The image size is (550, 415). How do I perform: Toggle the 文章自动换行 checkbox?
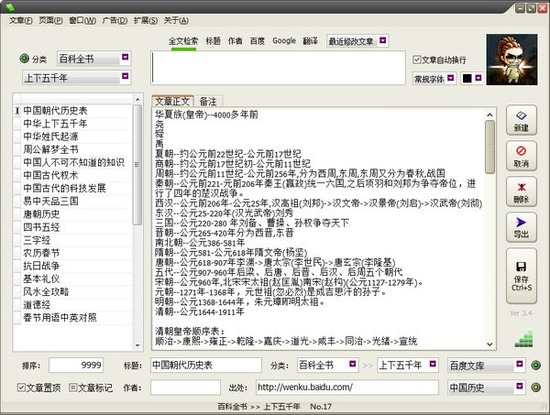(417, 60)
